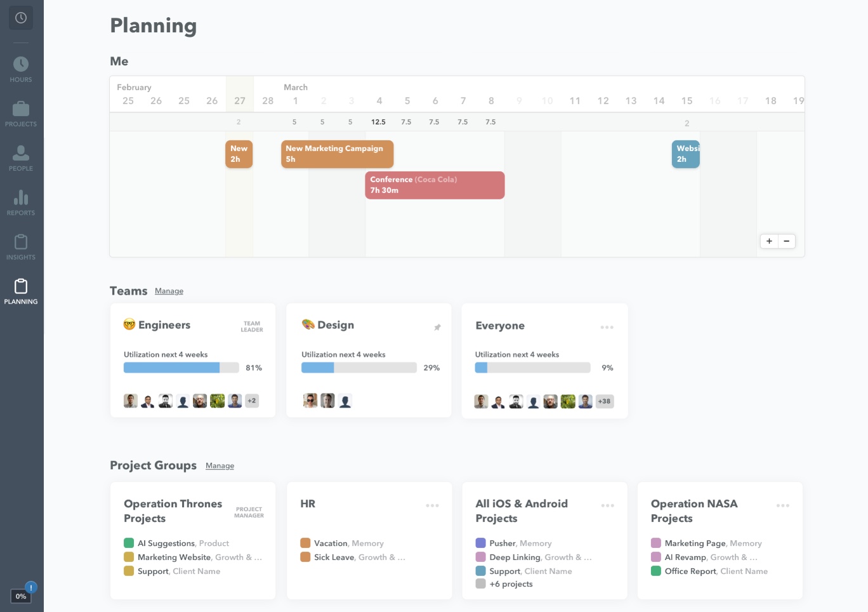Image resolution: width=868 pixels, height=612 pixels.
Task: Select the New Marketing Campaign task bar
Action: (x=337, y=154)
